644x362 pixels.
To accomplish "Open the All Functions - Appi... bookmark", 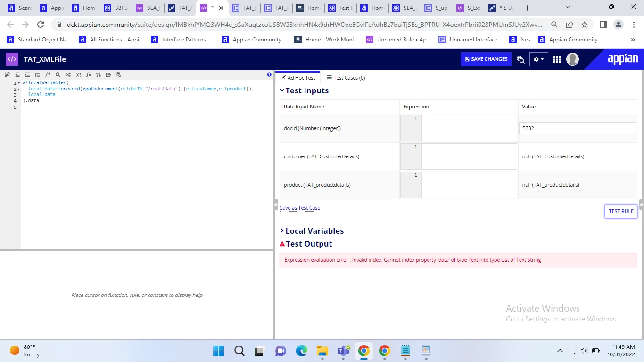I will pyautogui.click(x=112, y=40).
